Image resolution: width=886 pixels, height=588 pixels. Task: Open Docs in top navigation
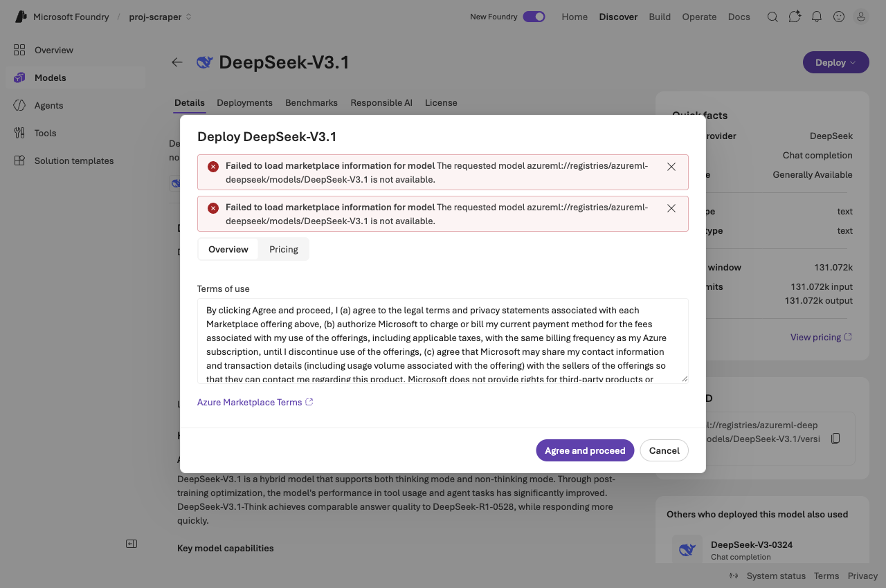coord(739,17)
